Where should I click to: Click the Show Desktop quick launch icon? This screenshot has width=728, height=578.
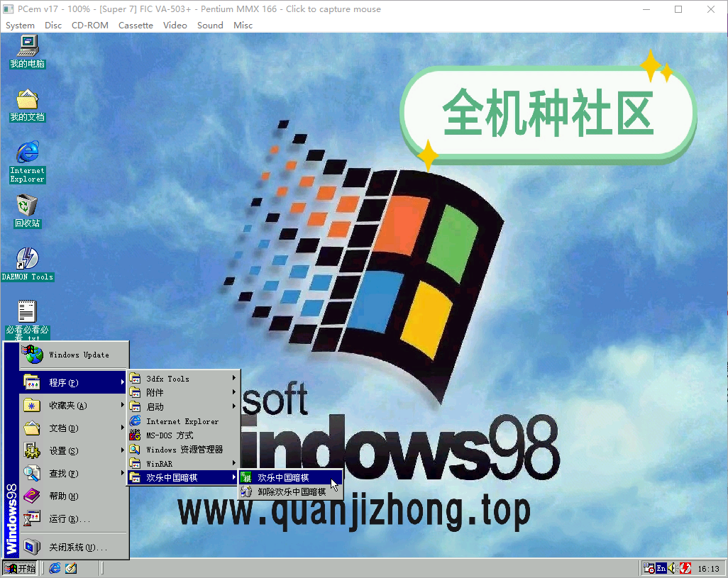point(70,568)
